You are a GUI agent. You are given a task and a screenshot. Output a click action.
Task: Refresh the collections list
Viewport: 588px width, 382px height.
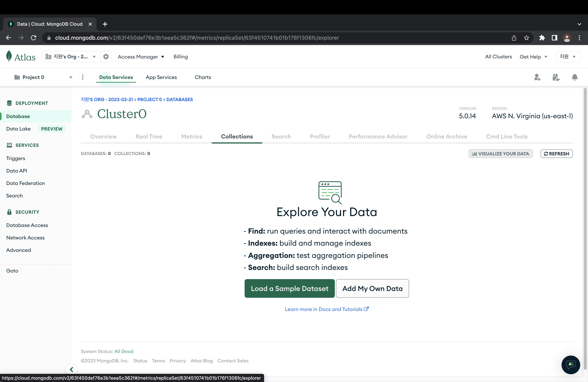click(x=556, y=154)
